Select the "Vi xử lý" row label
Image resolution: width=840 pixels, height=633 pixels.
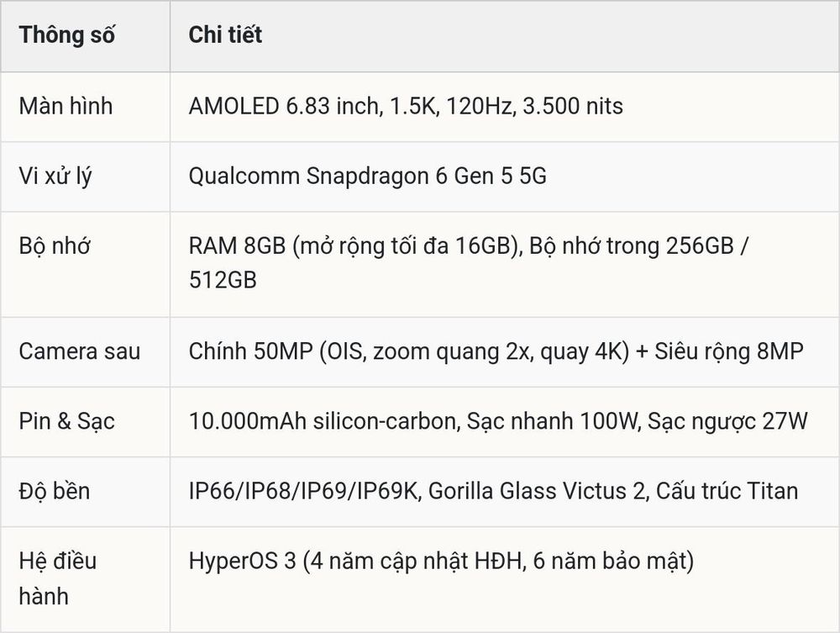pos(55,177)
